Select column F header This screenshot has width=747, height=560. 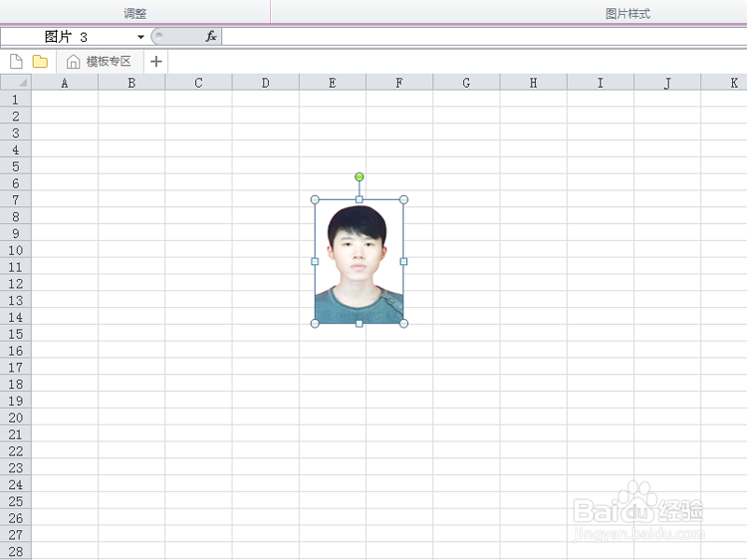pos(400,83)
